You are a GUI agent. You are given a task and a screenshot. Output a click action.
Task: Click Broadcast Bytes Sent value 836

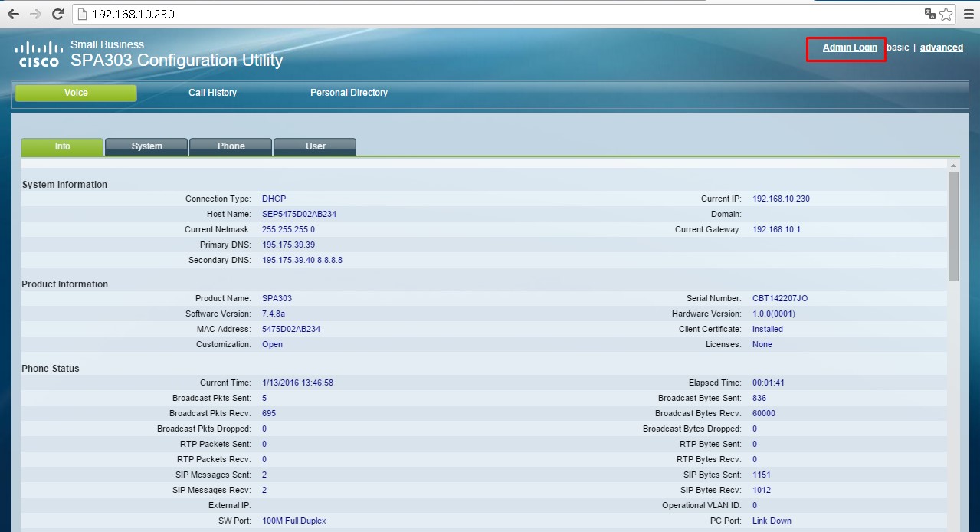click(759, 398)
